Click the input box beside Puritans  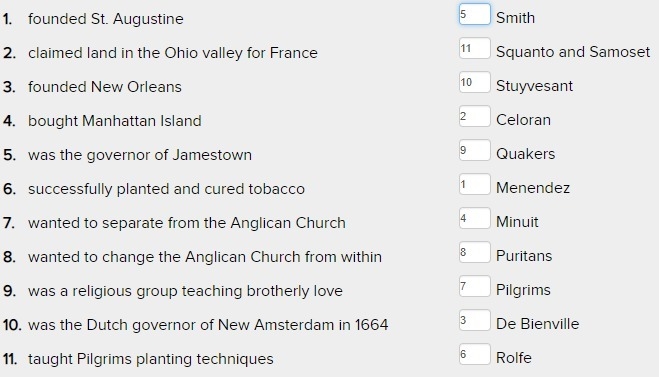tap(474, 253)
